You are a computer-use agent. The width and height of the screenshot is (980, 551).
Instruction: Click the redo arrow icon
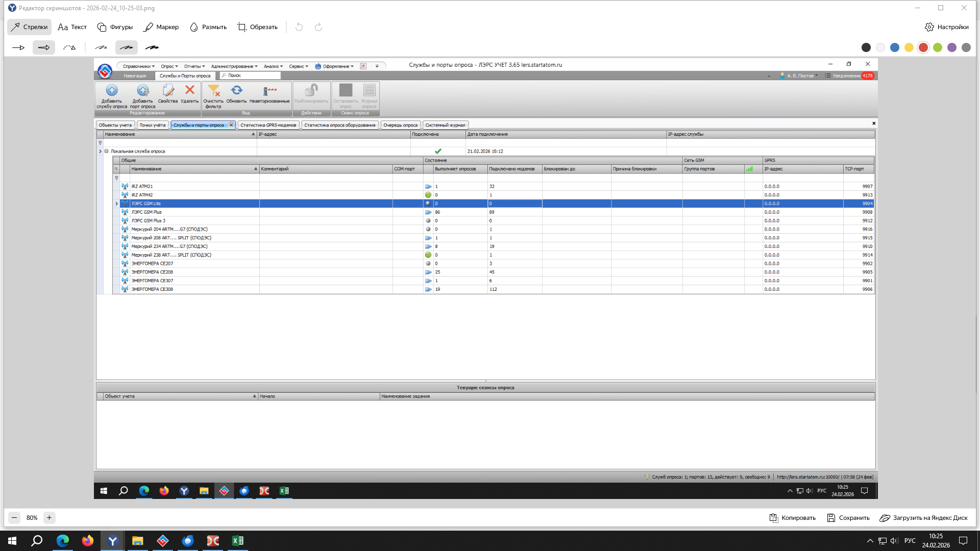(x=318, y=27)
